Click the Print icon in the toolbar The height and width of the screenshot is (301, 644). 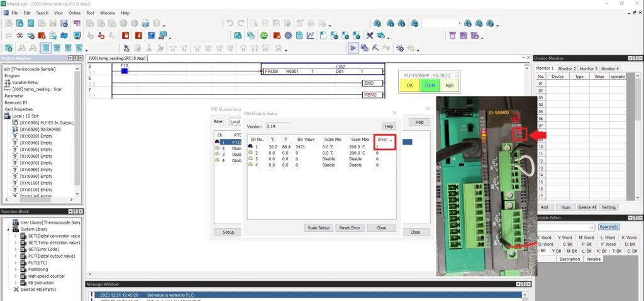coord(145,24)
